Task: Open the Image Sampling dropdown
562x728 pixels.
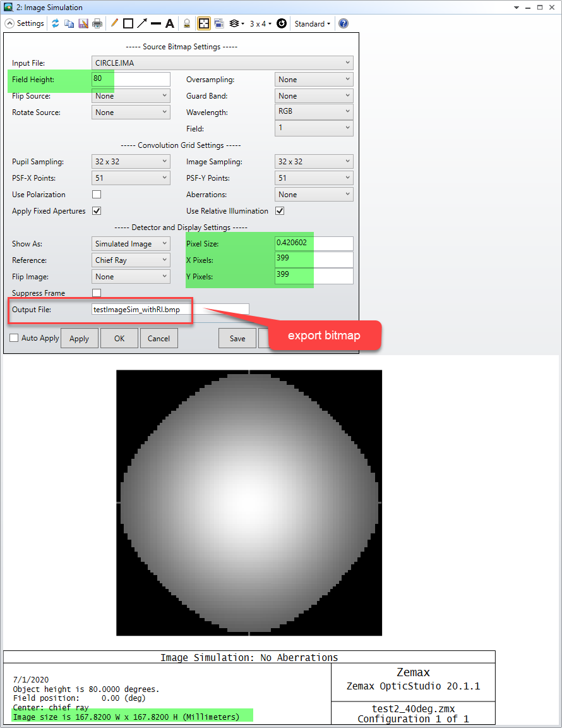Action: click(x=314, y=161)
